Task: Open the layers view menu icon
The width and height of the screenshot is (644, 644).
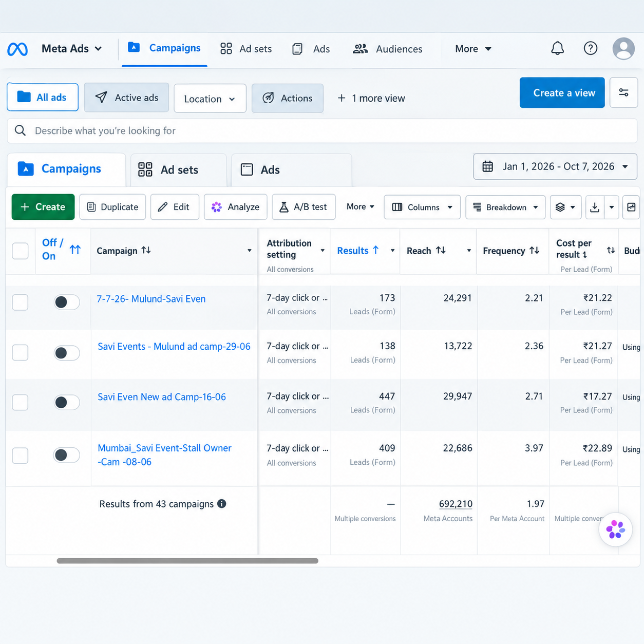Action: tap(565, 207)
